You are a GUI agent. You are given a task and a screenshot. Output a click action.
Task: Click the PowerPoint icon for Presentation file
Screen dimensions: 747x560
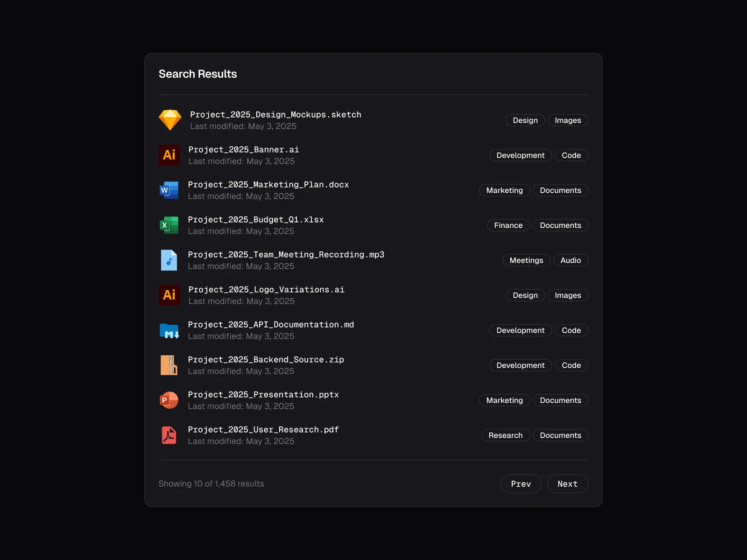point(169,400)
